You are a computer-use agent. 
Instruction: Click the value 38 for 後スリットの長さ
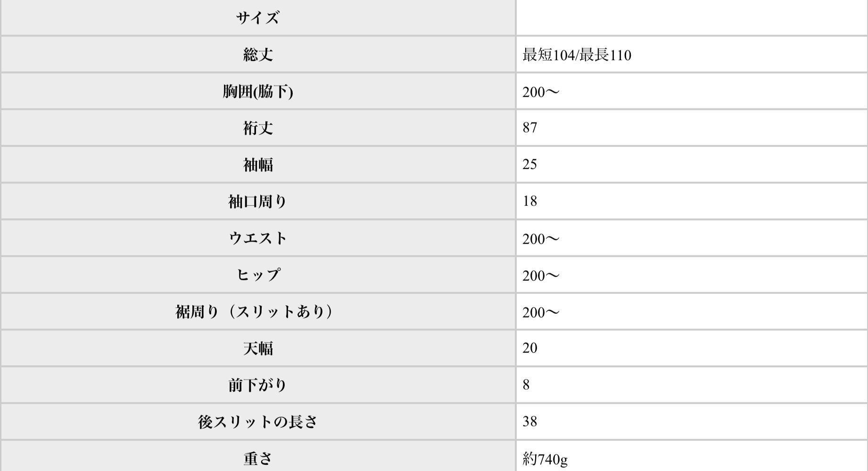529,422
